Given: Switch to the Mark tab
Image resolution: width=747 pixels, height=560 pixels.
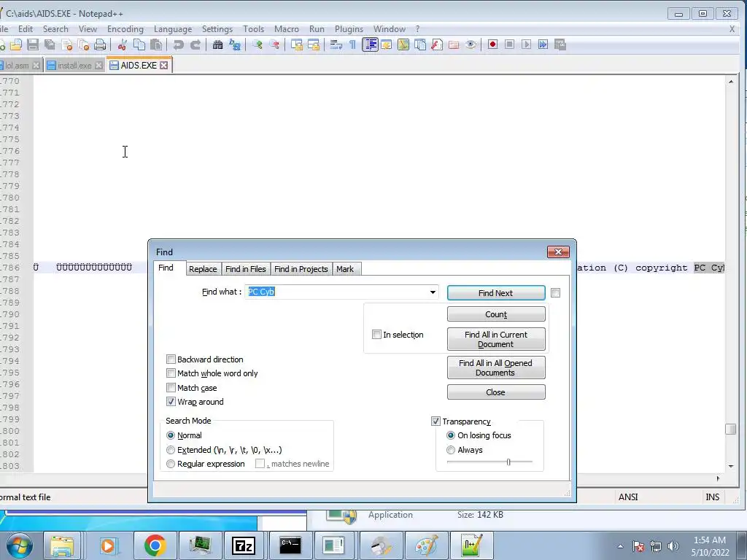Looking at the screenshot, I should tap(345, 269).
